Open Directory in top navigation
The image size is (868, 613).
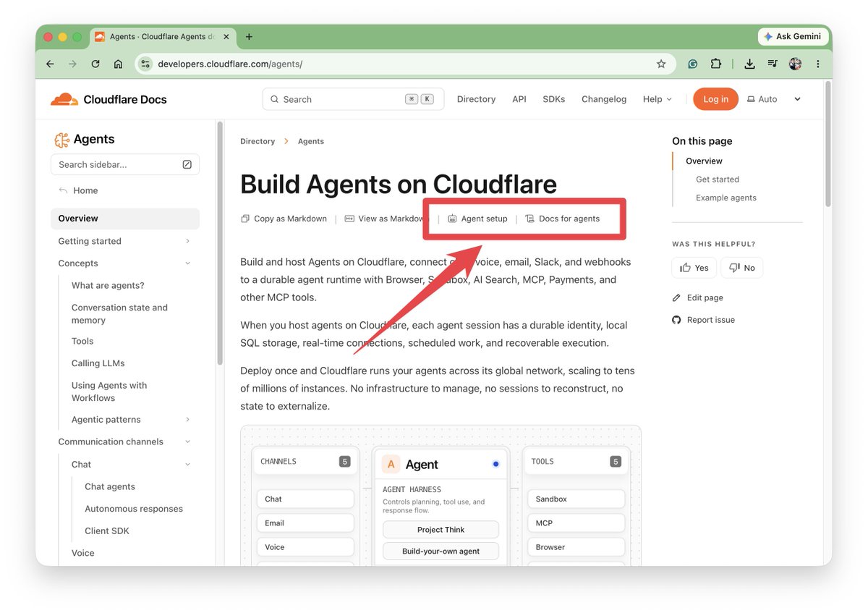[x=476, y=99]
